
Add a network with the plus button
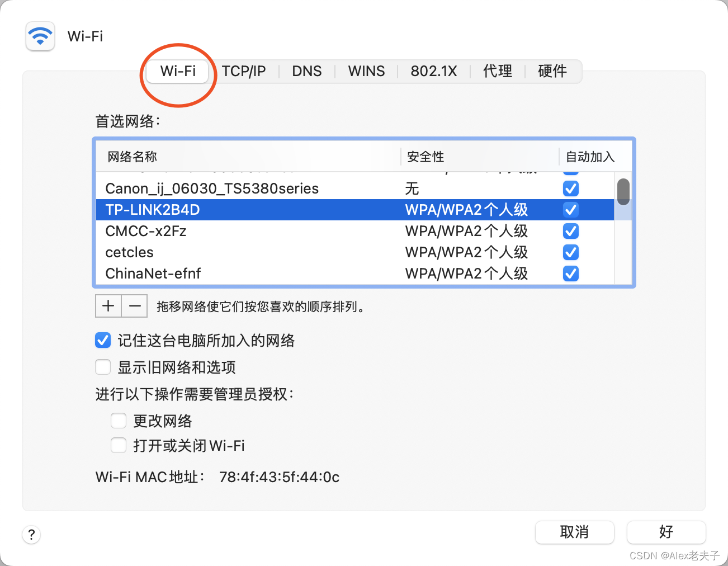108,306
